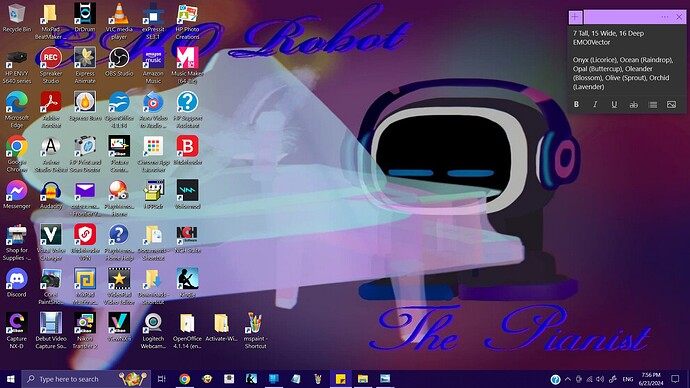Open Kindle desktop icon
The width and height of the screenshot is (690, 388).
(187, 283)
